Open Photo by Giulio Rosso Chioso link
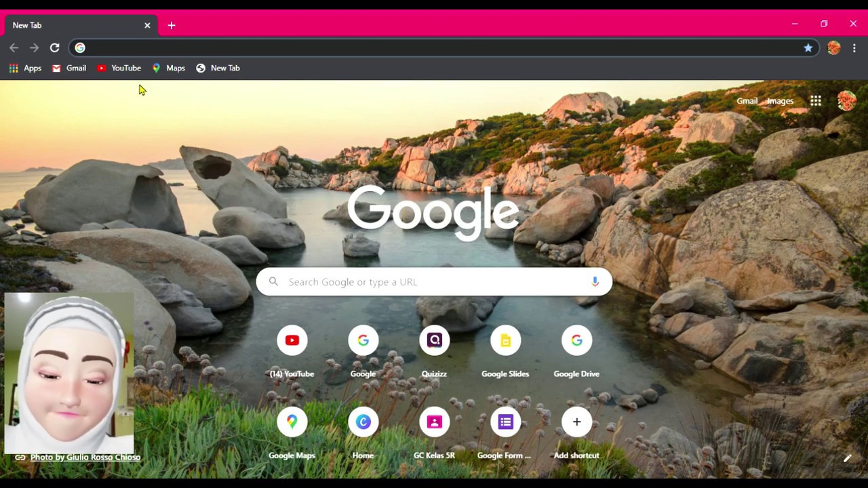 point(85,457)
